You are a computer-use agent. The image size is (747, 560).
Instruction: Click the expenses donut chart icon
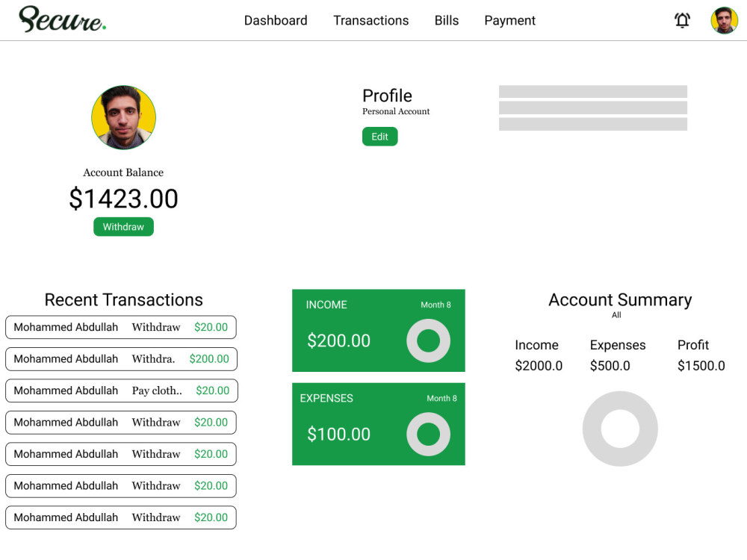pos(428,434)
